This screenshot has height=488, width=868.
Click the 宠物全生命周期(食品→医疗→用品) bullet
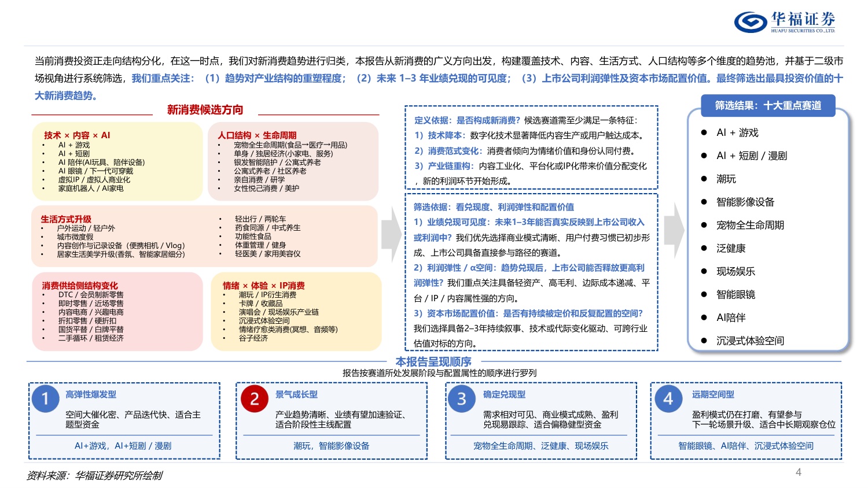290,145
